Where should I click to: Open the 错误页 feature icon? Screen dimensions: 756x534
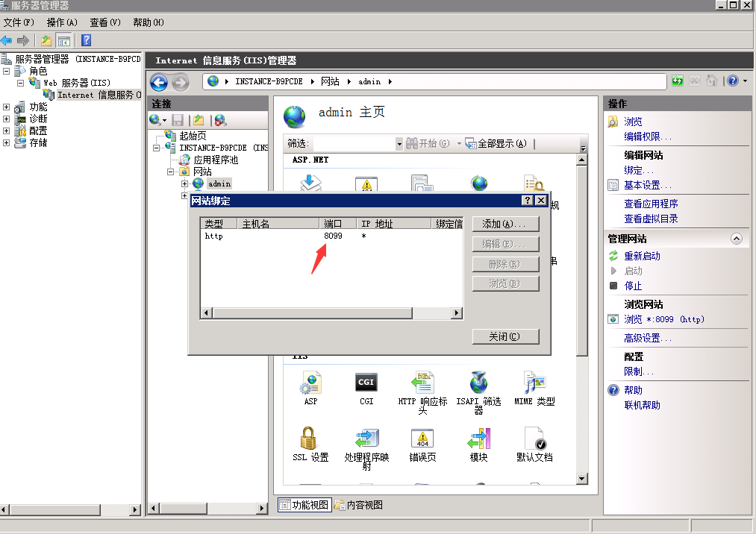[x=422, y=445]
